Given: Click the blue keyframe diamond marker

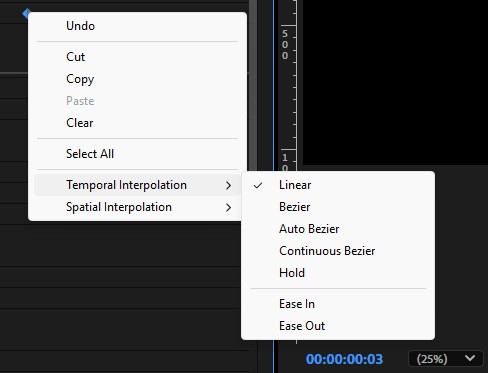Looking at the screenshot, I should (26, 14).
